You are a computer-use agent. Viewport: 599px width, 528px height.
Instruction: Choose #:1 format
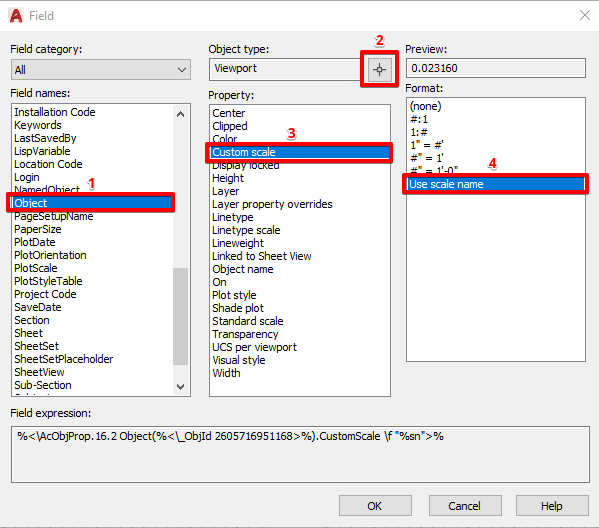click(x=419, y=119)
